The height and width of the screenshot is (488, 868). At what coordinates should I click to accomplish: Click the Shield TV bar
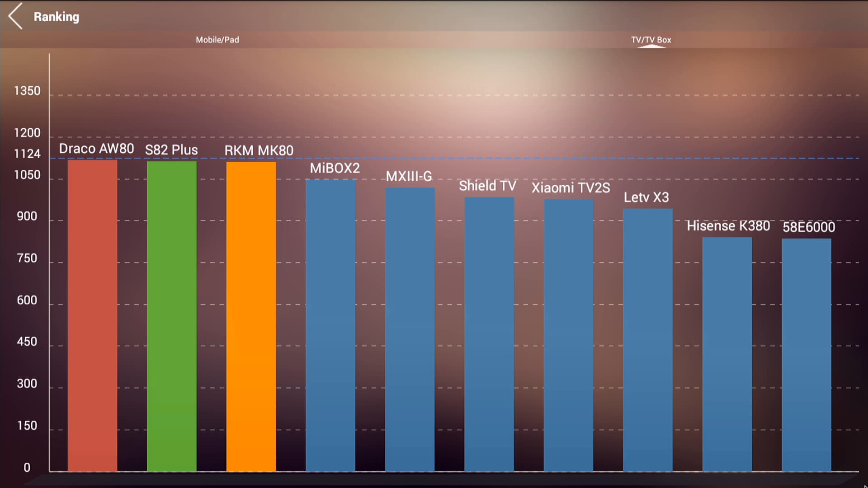pos(490,334)
